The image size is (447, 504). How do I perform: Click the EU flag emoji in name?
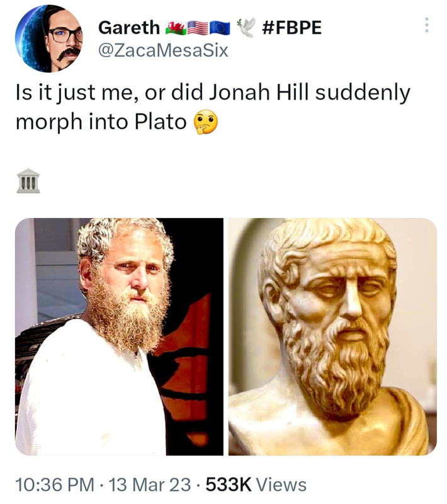(x=220, y=28)
